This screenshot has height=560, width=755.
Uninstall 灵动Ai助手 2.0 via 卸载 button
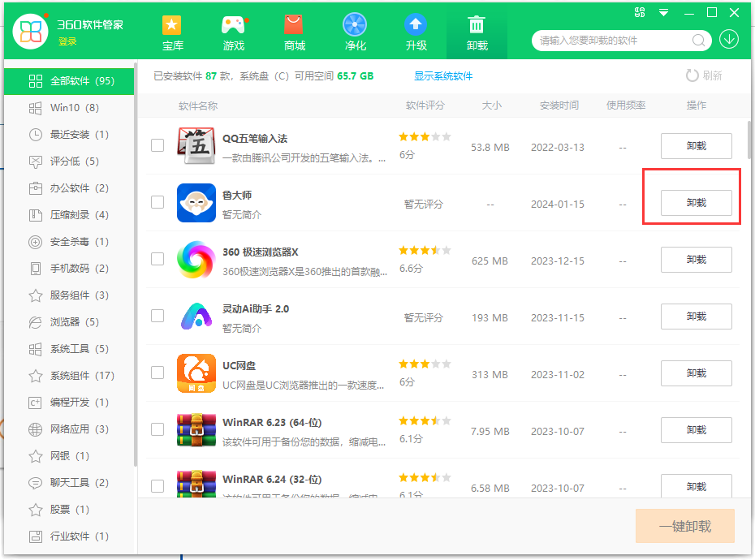tap(697, 317)
